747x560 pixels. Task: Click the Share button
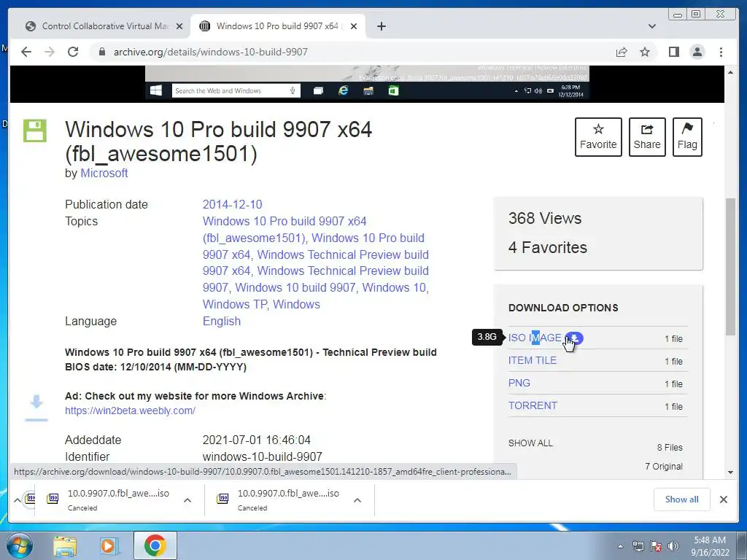coord(647,137)
